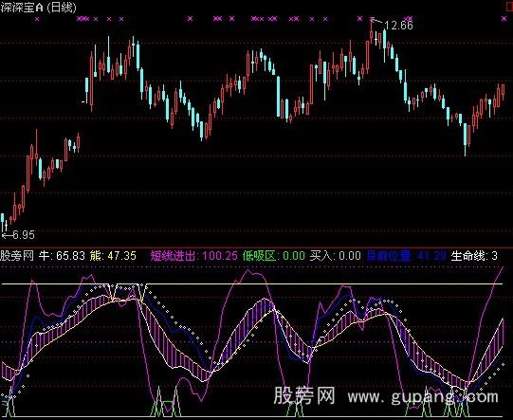513x420 pixels.
Task: Click the 生命线 indicator value
Action: pyautogui.click(x=474, y=255)
